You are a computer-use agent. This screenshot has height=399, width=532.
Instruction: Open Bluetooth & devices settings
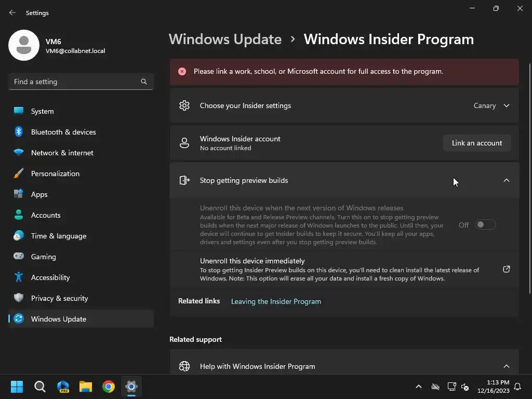coord(81,131)
